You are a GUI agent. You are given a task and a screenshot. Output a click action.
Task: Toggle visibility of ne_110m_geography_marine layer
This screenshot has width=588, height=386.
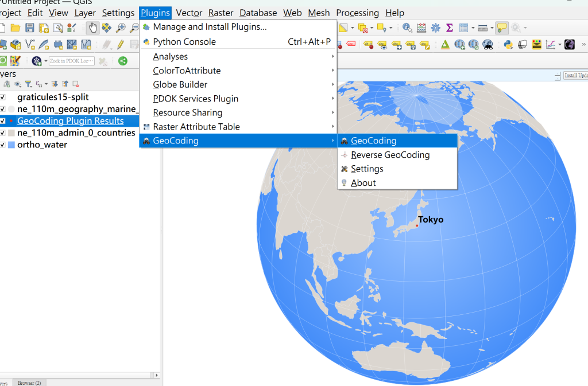click(3, 109)
